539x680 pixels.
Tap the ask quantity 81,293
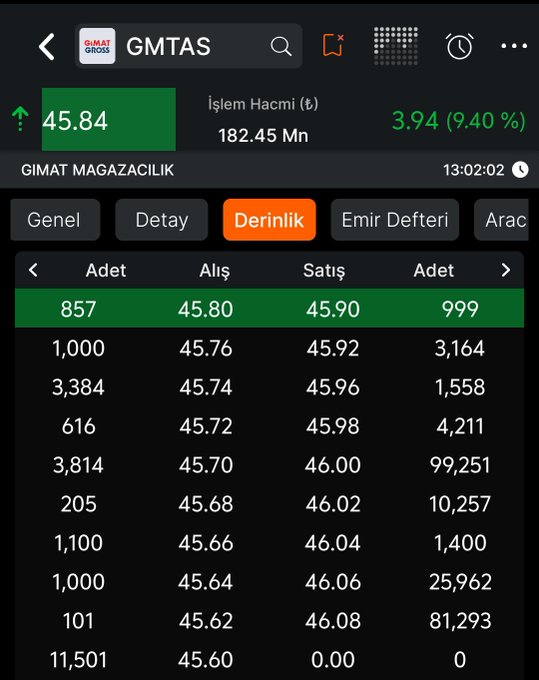pos(460,621)
